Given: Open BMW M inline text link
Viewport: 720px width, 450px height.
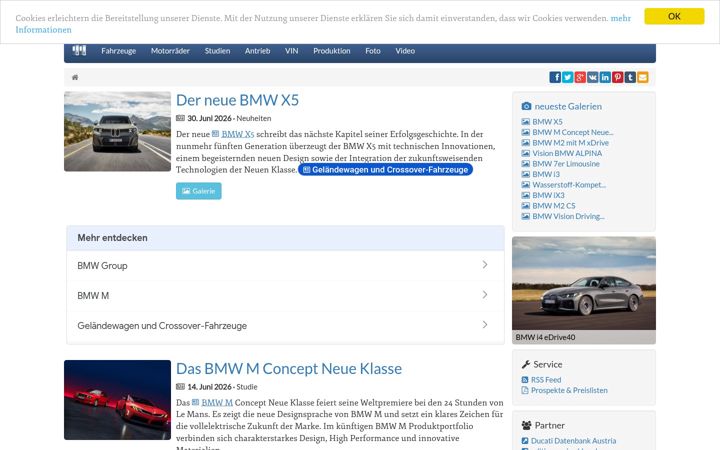Looking at the screenshot, I should 217,403.
